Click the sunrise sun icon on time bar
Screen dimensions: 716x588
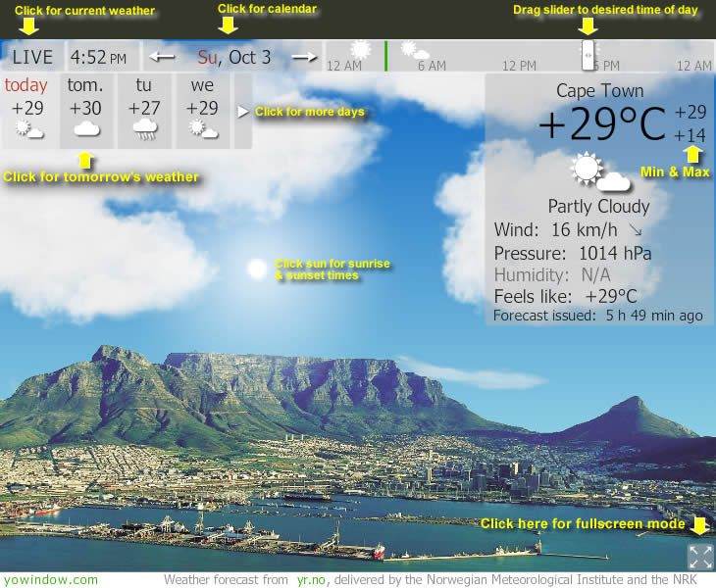[361, 49]
